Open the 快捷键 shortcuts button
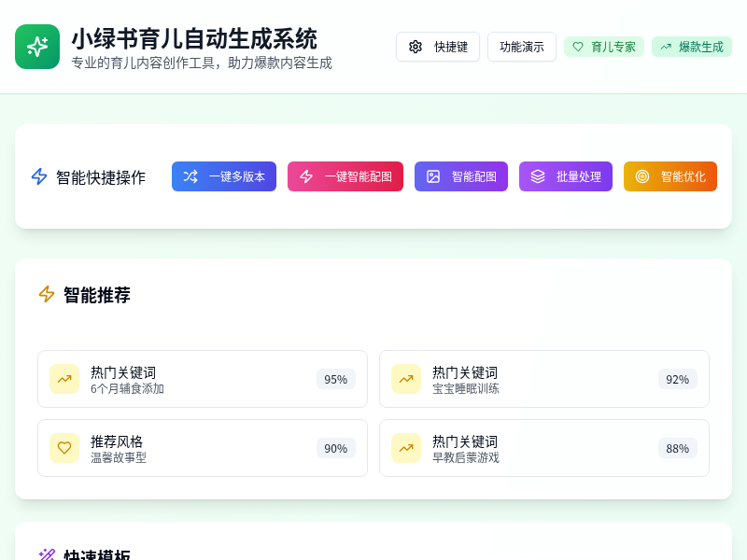This screenshot has height=560, width=747. tap(437, 47)
